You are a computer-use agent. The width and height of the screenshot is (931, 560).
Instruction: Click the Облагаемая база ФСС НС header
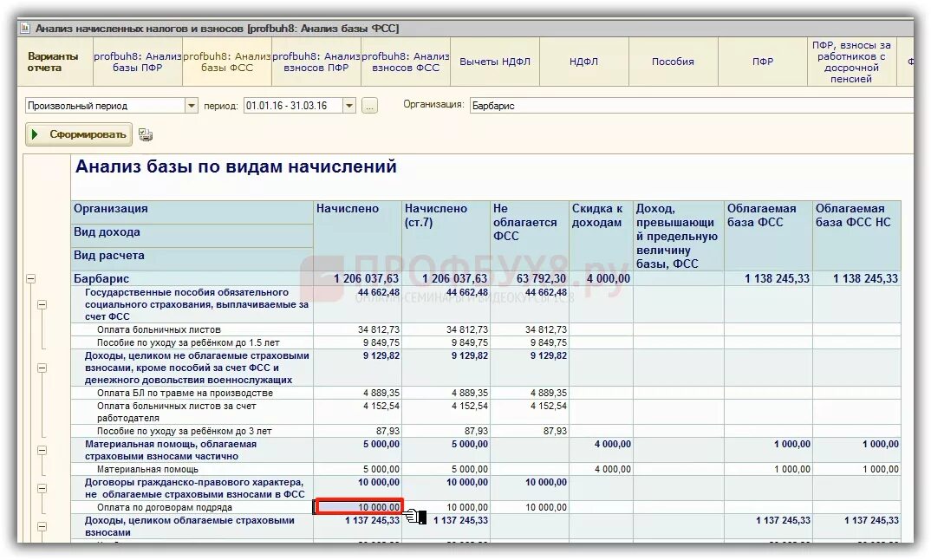(x=856, y=236)
